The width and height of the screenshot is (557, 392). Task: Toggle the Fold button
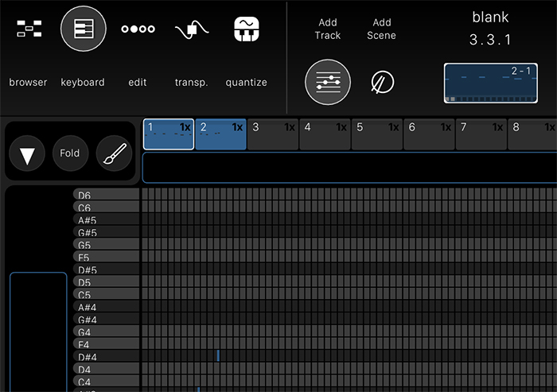70,153
